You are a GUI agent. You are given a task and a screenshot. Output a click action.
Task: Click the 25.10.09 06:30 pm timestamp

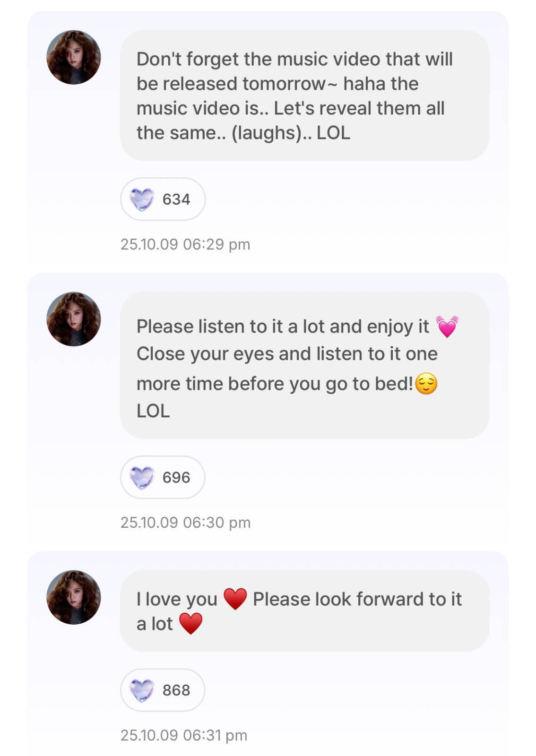click(x=185, y=523)
